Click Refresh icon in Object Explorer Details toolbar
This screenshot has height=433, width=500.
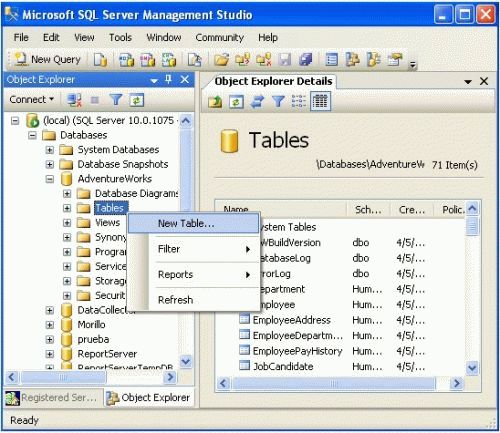pos(236,101)
